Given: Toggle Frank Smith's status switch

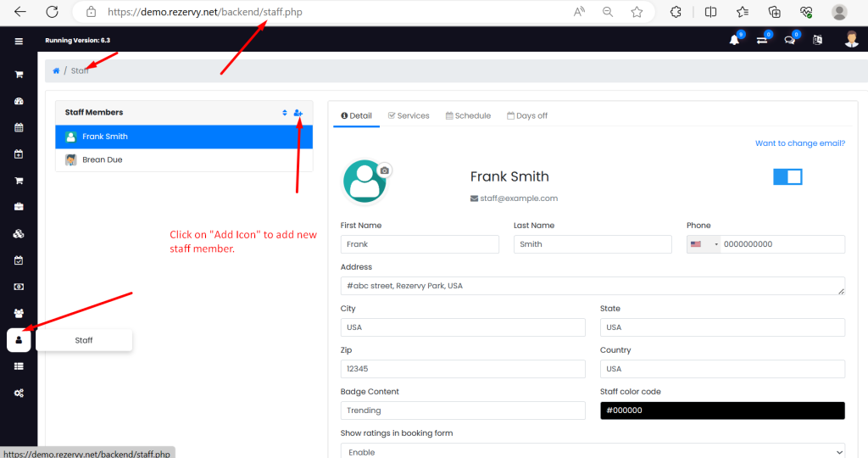Looking at the screenshot, I should pos(787,176).
